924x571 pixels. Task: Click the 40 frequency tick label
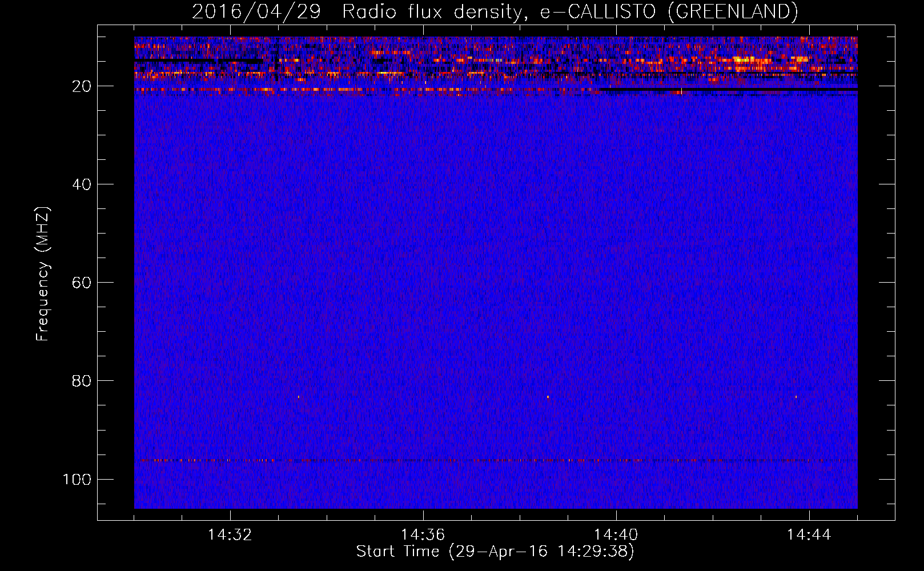82,184
